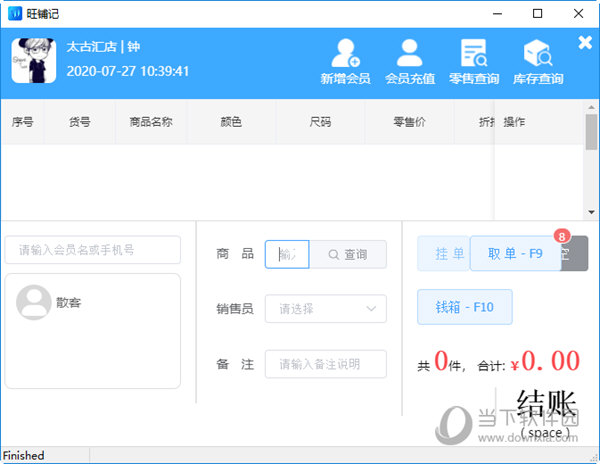Focus the 商品 product input box
This screenshot has height=464, width=600.
click(287, 254)
